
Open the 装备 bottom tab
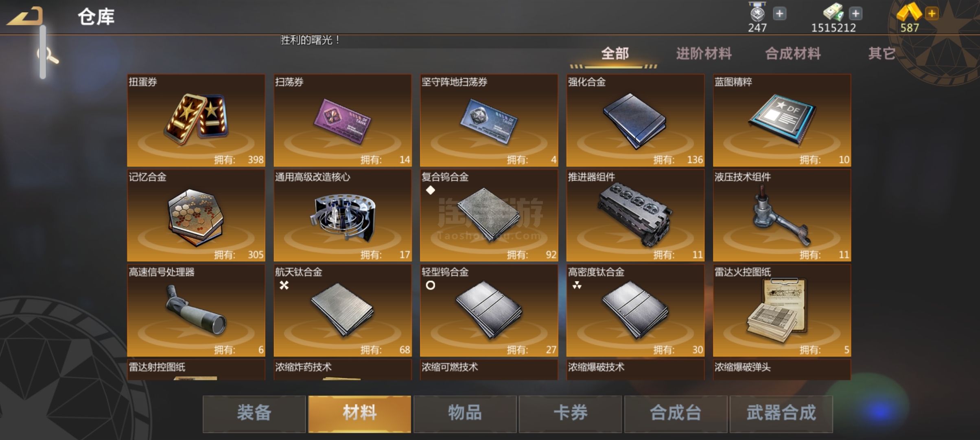click(x=254, y=414)
